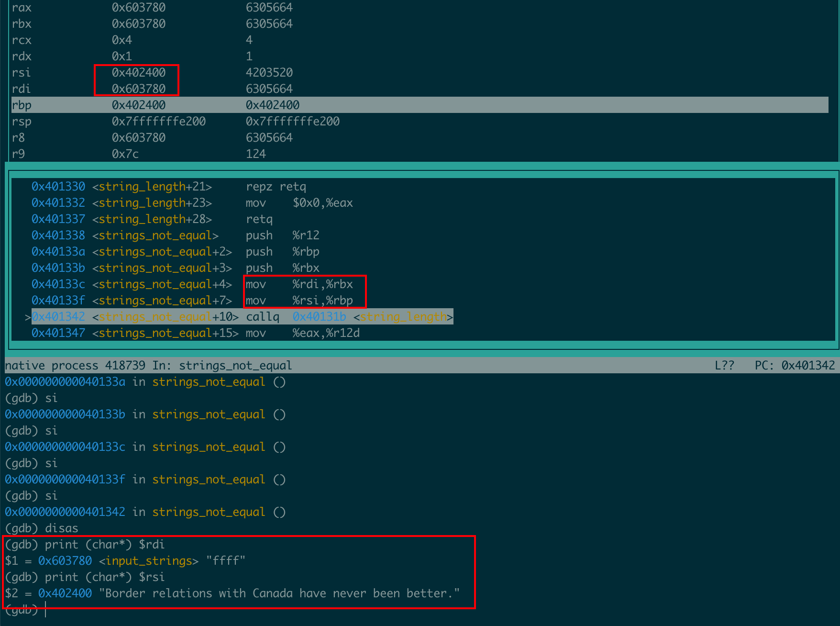Click the $2 result address 0x402400
Image resolution: width=840 pixels, height=626 pixels.
[65, 593]
